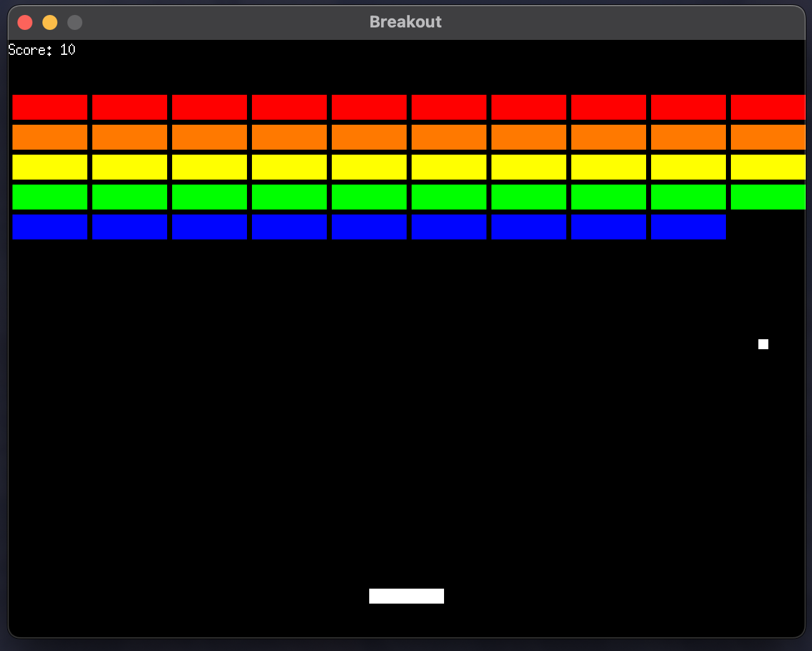The image size is (812, 651).
Task: Click the rightmost green brick
Action: [768, 197]
